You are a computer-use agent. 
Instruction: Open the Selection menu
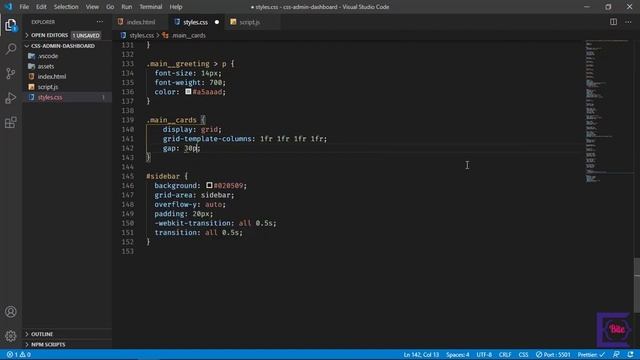coord(66,7)
